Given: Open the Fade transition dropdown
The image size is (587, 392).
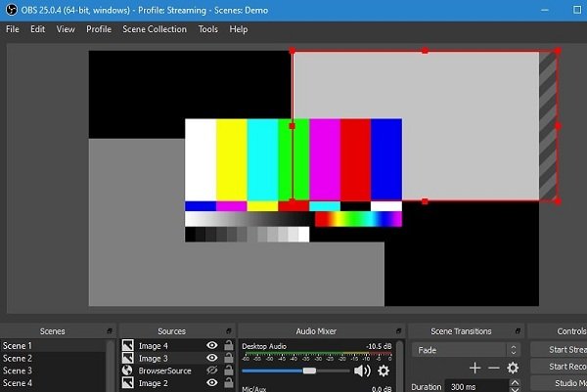Looking at the screenshot, I should click(466, 350).
